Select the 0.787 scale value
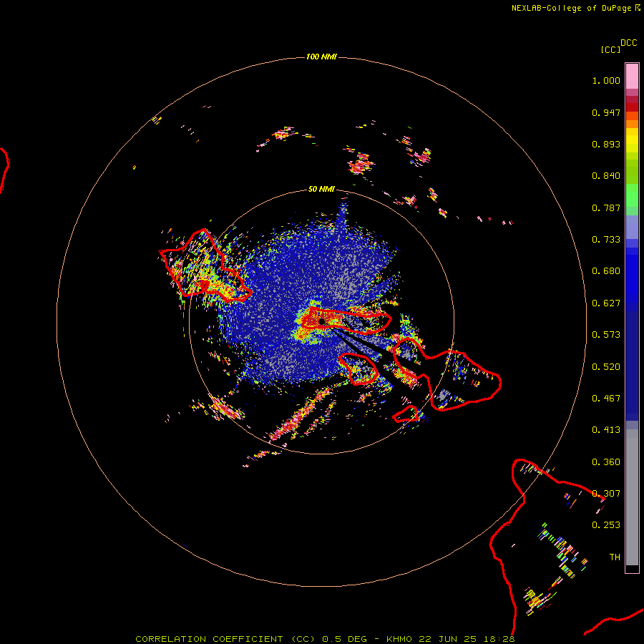The width and height of the screenshot is (644, 644). pos(606,208)
